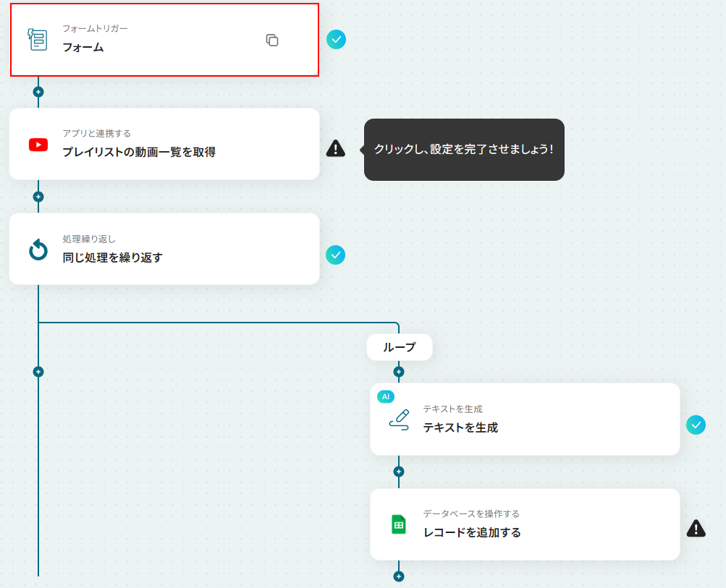Click the 処理繰り返し caption text

pos(89,239)
